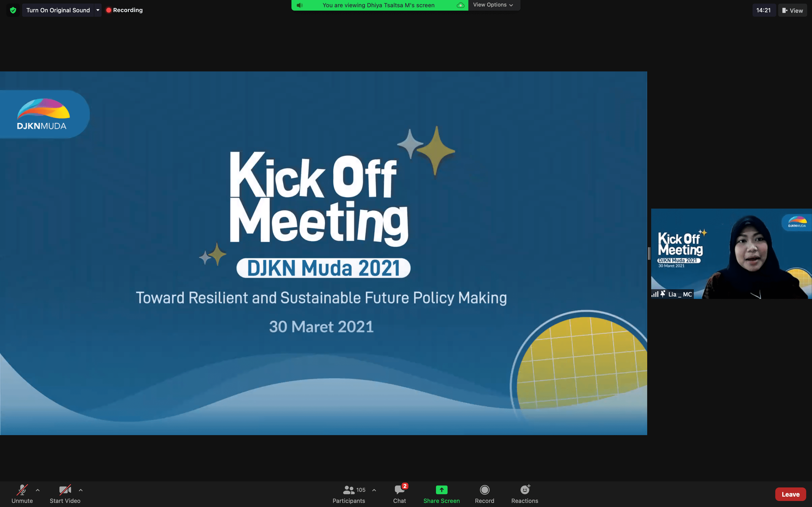Expand the audio options chevron beside Unmute

pos(38,490)
